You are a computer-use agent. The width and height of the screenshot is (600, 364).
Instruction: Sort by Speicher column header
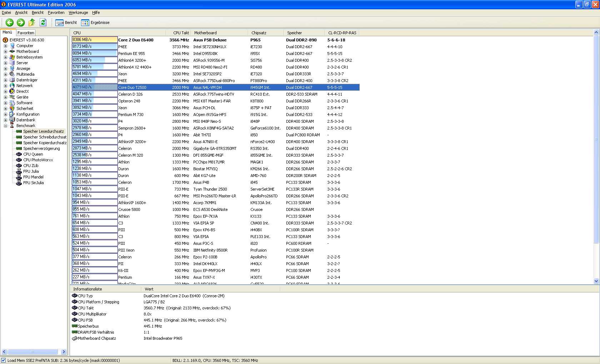coord(304,33)
